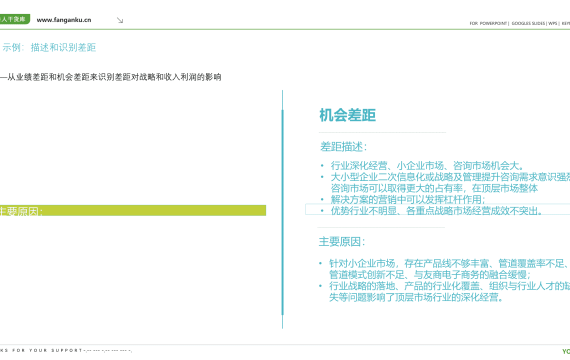Viewport: 570px width, 360px height.
Task: Click the green badge logo at top left
Action: click(x=15, y=19)
